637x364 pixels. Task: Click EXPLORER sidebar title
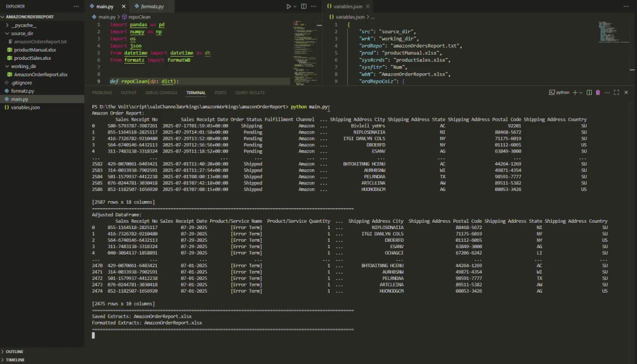coord(15,6)
